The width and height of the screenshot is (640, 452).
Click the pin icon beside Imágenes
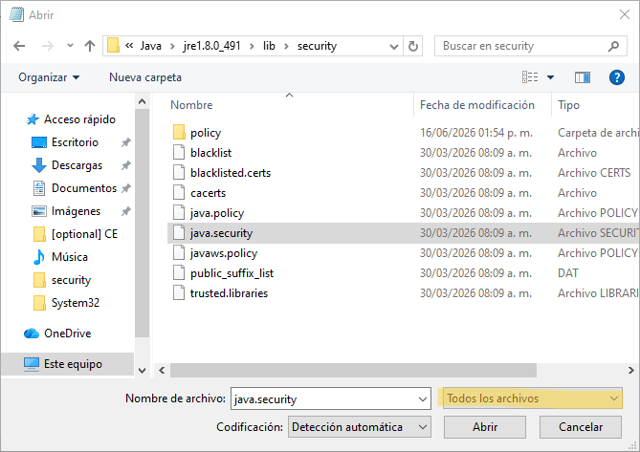126,211
